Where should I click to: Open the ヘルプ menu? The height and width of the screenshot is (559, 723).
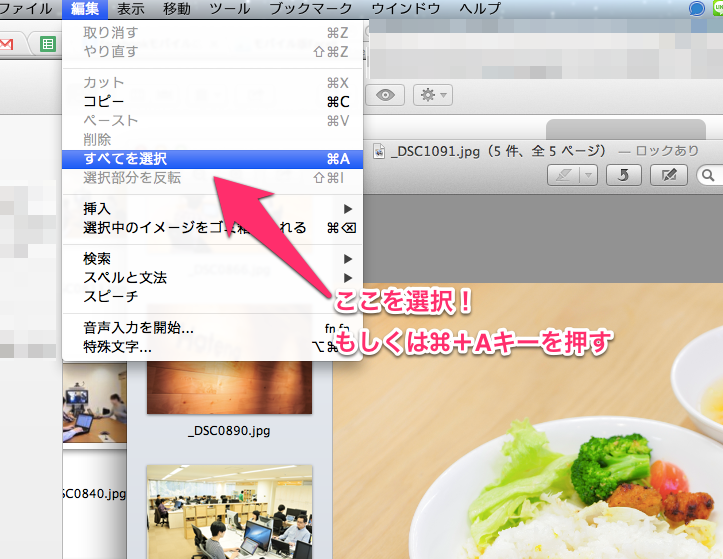click(480, 8)
